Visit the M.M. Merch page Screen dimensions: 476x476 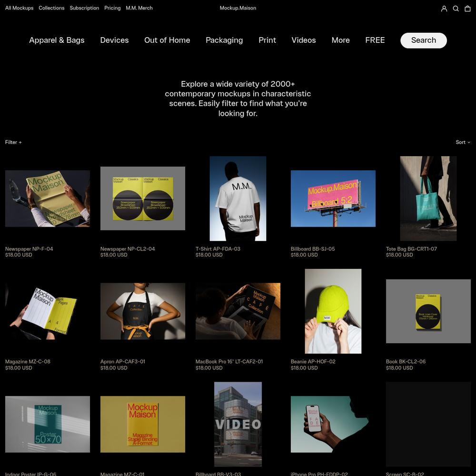(139, 8)
